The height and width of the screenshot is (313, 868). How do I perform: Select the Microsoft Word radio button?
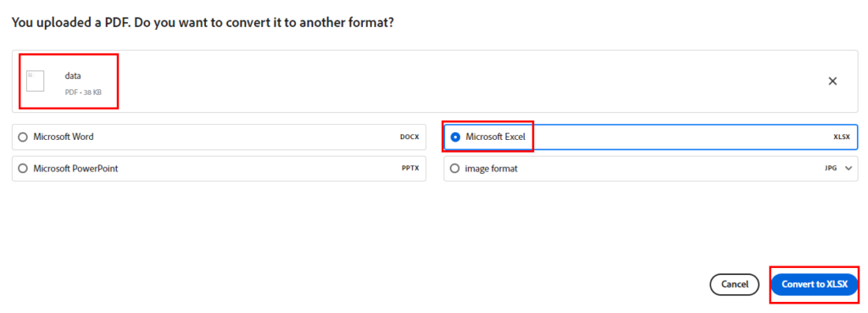click(x=23, y=137)
